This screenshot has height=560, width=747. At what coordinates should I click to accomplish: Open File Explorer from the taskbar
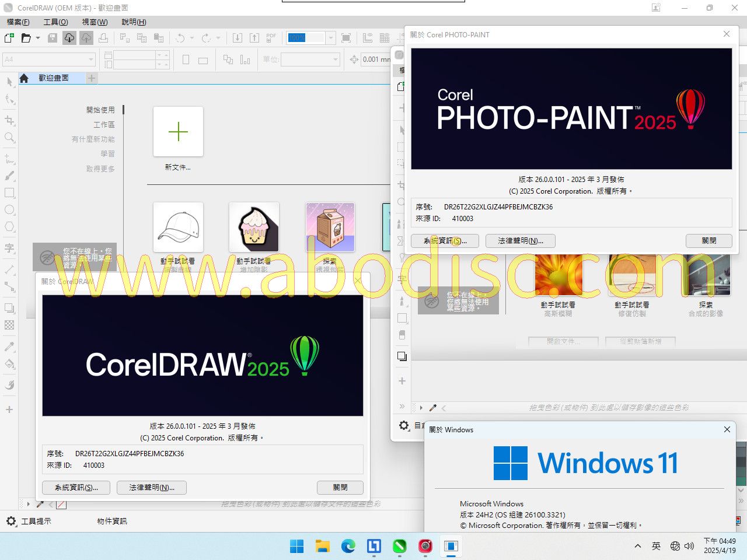323,546
